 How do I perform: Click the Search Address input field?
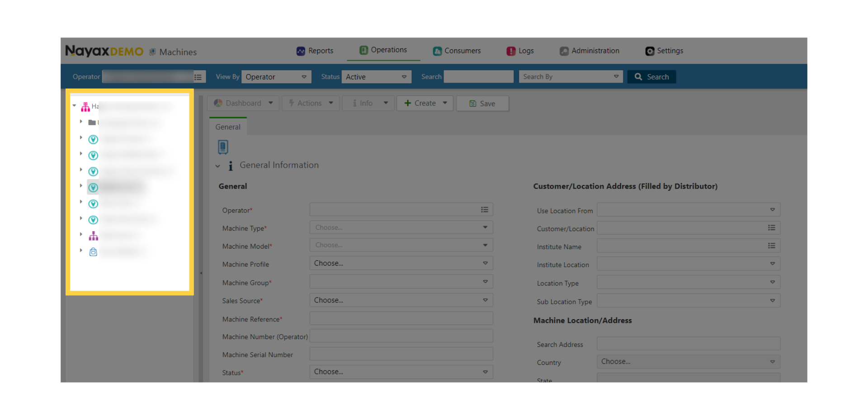pos(689,344)
